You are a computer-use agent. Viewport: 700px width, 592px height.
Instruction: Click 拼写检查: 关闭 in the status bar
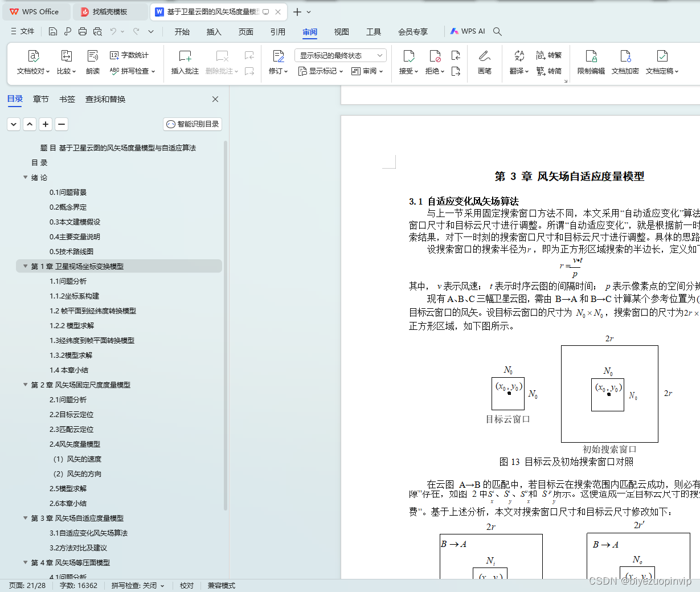point(138,585)
